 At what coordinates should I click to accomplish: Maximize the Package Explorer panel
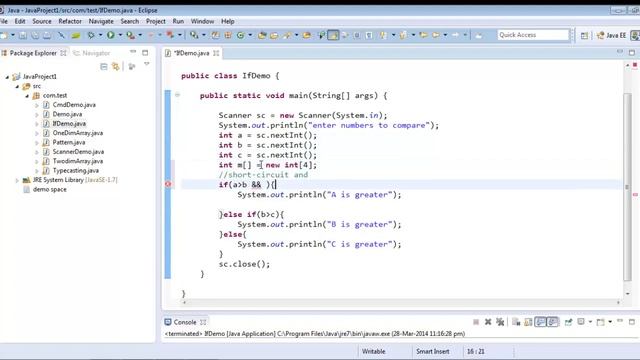(x=145, y=53)
